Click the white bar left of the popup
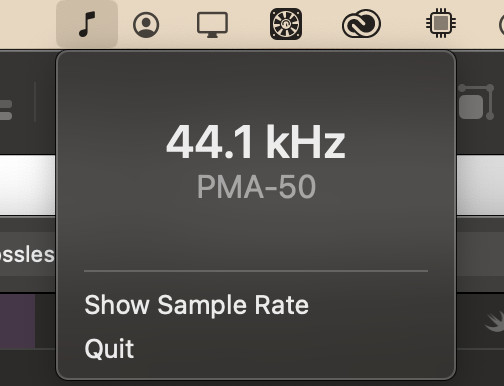504x386 pixels. tap(28, 185)
